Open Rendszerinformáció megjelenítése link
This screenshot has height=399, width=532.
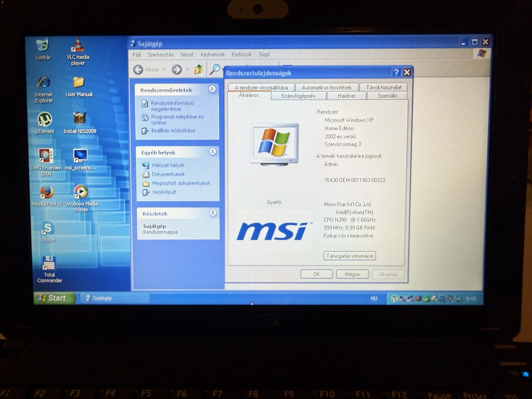click(x=172, y=106)
